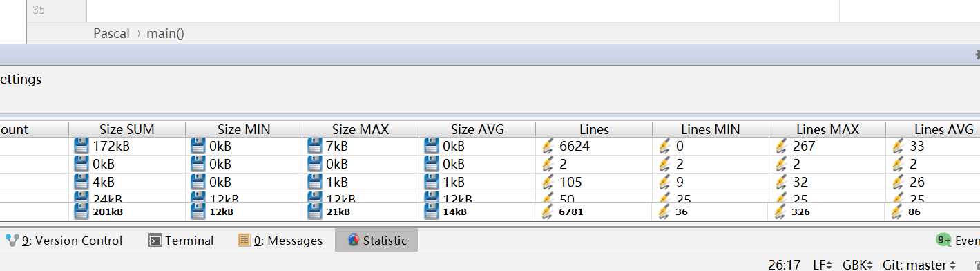
Task: Select the 105 Lines cell
Action: [594, 182]
